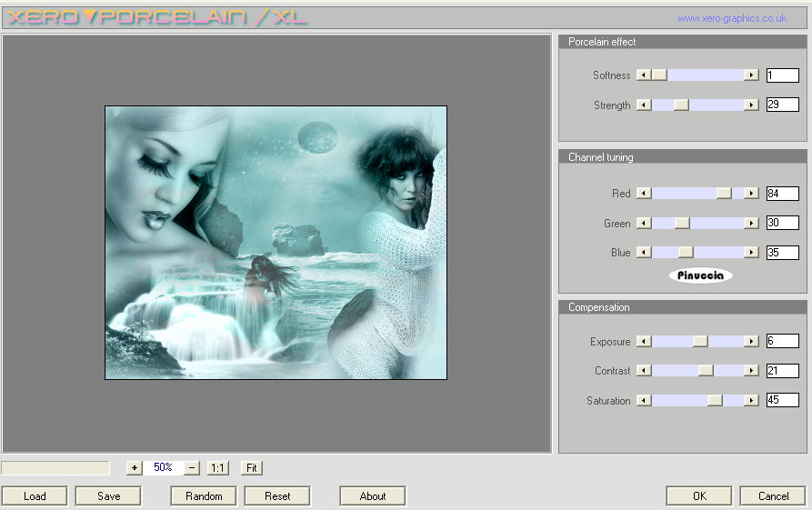Open the www.xero-graphics.co.uk link
The width and height of the screenshot is (812, 510).
[x=732, y=18]
